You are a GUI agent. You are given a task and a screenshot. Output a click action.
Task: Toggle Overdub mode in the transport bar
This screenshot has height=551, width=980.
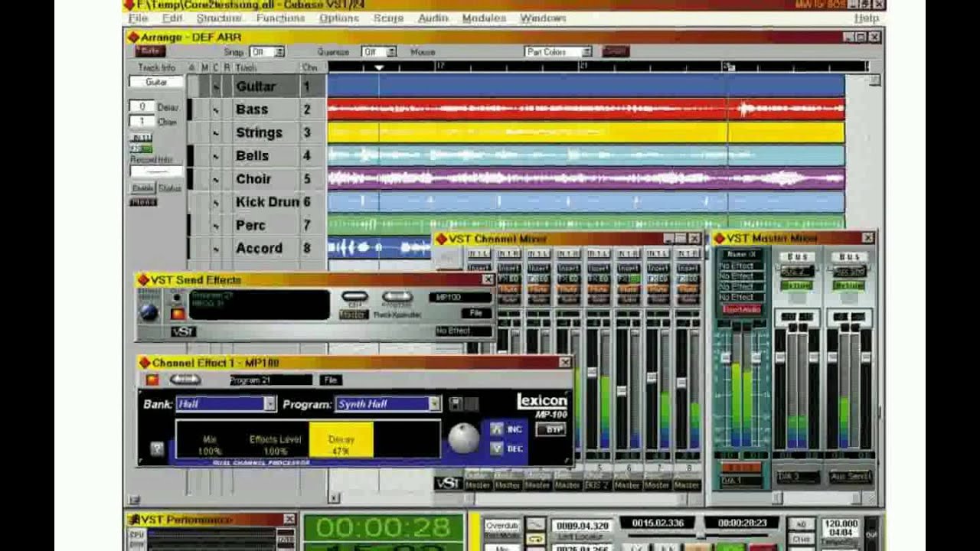pos(502,527)
